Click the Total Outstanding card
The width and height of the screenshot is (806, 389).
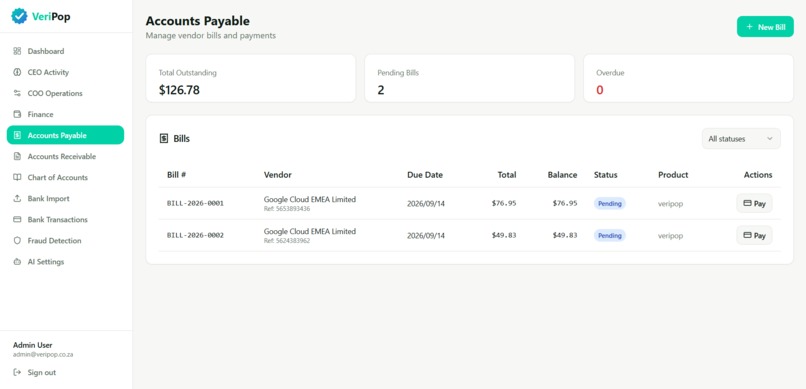(x=250, y=78)
